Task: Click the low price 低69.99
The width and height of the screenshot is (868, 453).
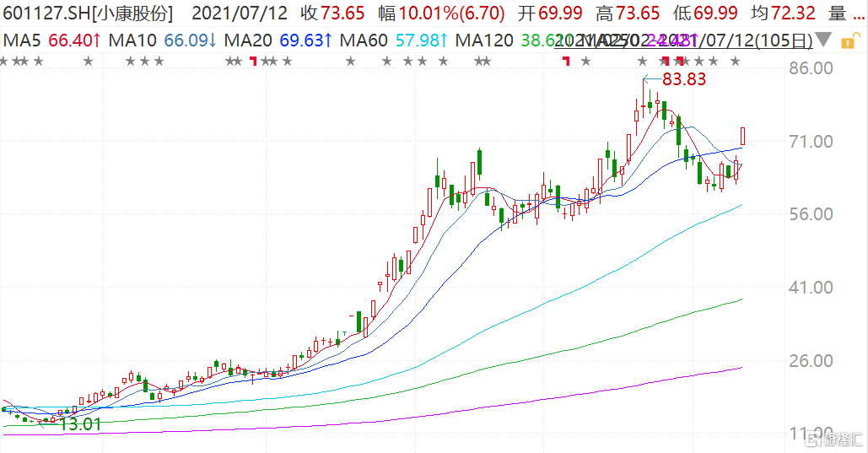Action: 705,13
